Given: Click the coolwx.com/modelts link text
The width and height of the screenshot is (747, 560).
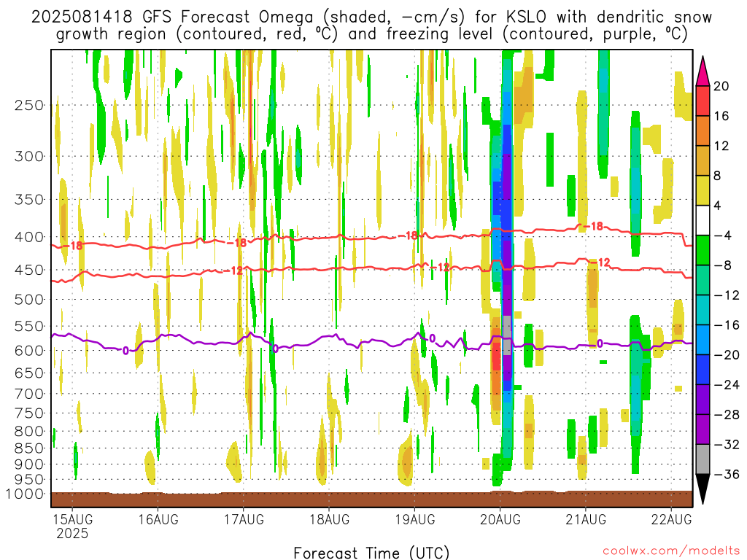Looking at the screenshot, I should [671, 551].
